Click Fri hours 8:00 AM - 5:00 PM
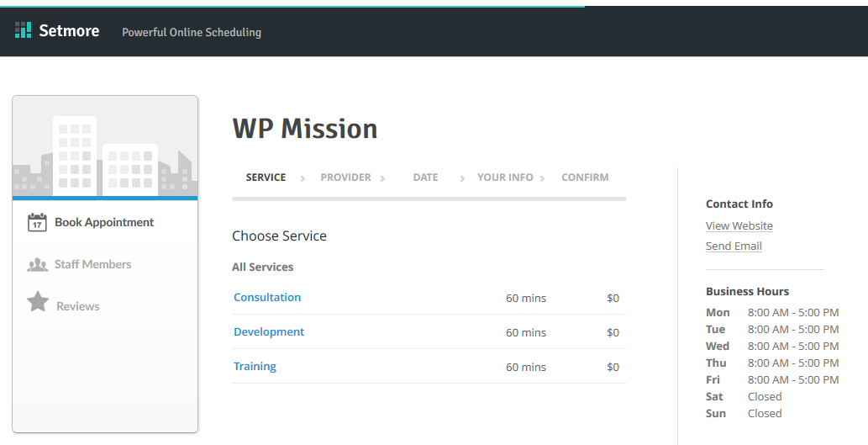Viewport: 868px width, 445px height. [793, 379]
